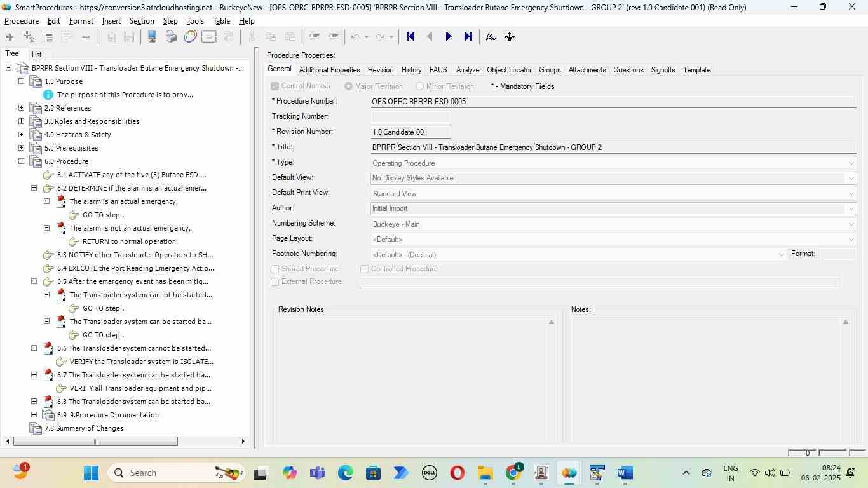This screenshot has width=868, height=488.
Task: Click the outline list toolbar icon
Action: click(48, 37)
